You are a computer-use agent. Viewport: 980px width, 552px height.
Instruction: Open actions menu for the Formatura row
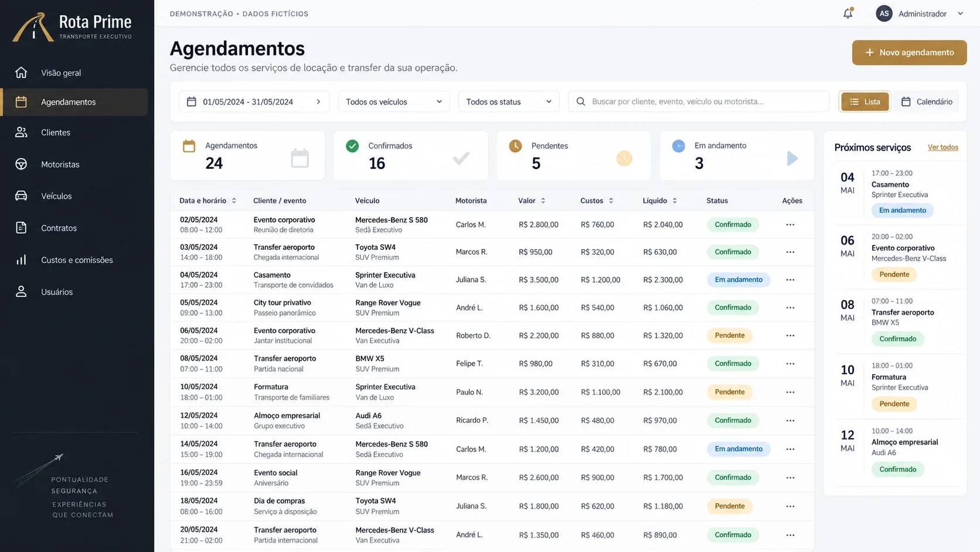tap(790, 392)
